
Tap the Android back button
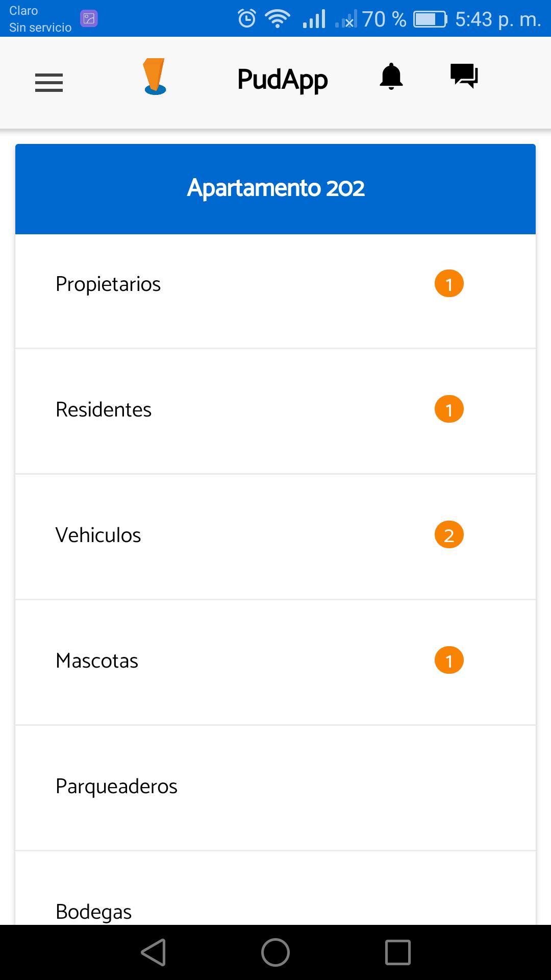click(154, 952)
